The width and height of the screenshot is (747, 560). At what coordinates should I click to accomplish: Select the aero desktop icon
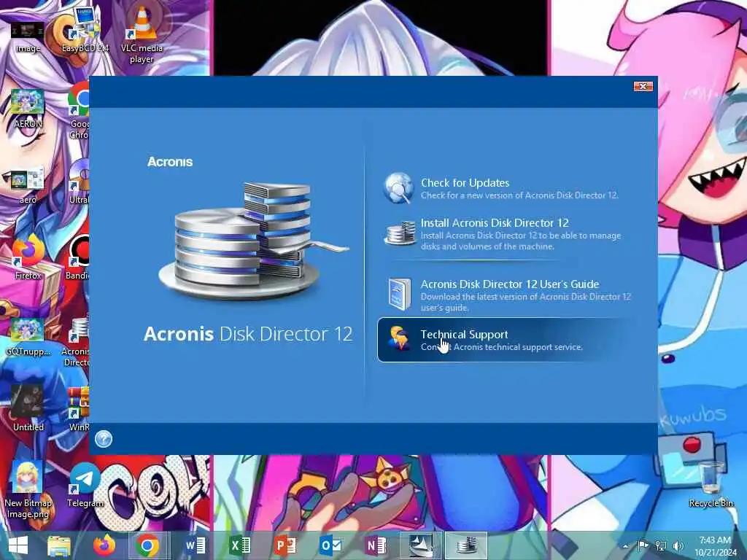[x=28, y=184]
